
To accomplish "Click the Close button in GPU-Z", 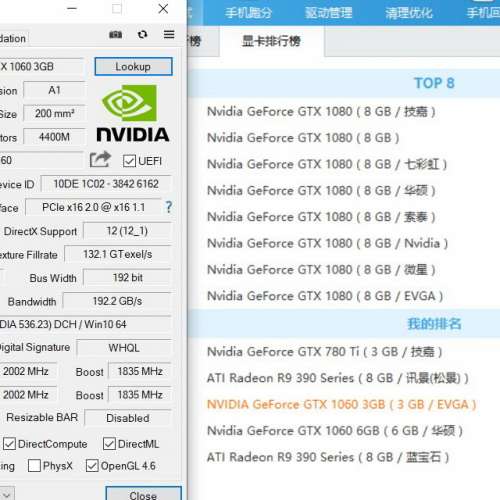I will (x=143, y=494).
